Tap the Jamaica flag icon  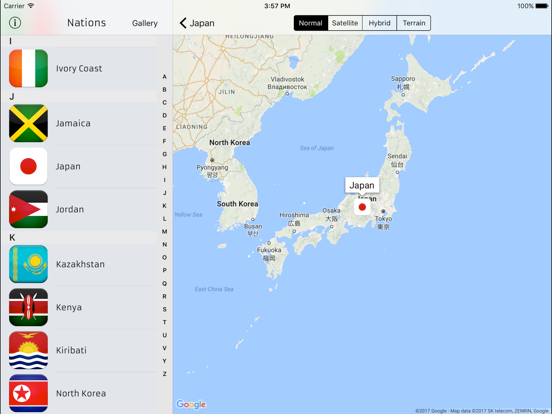pos(29,123)
